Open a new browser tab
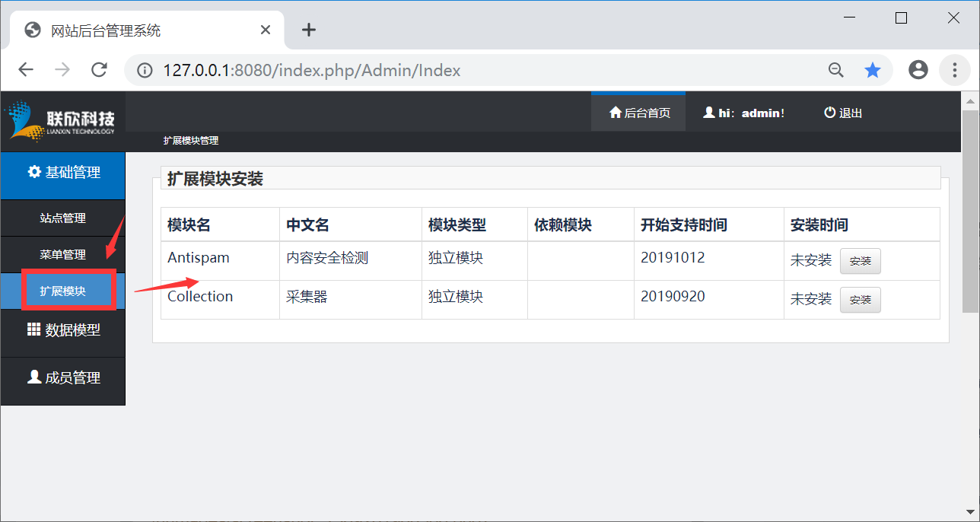Viewport: 980px width, 522px height. pos(308,30)
